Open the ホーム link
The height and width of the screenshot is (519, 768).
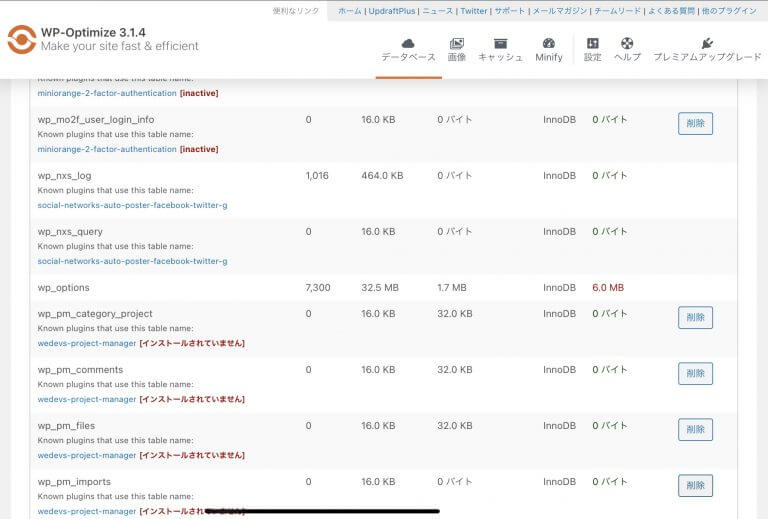(350, 11)
